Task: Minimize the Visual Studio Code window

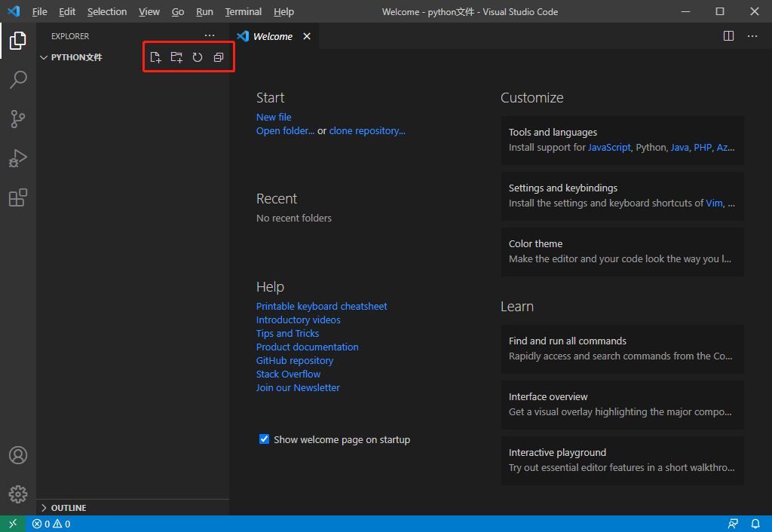Action: click(x=685, y=11)
